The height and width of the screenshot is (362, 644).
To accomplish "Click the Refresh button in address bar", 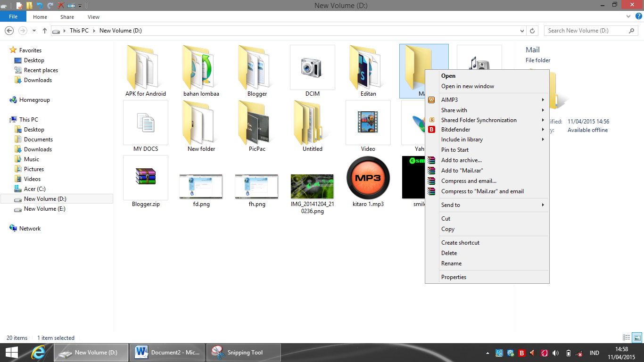I will 532,30.
